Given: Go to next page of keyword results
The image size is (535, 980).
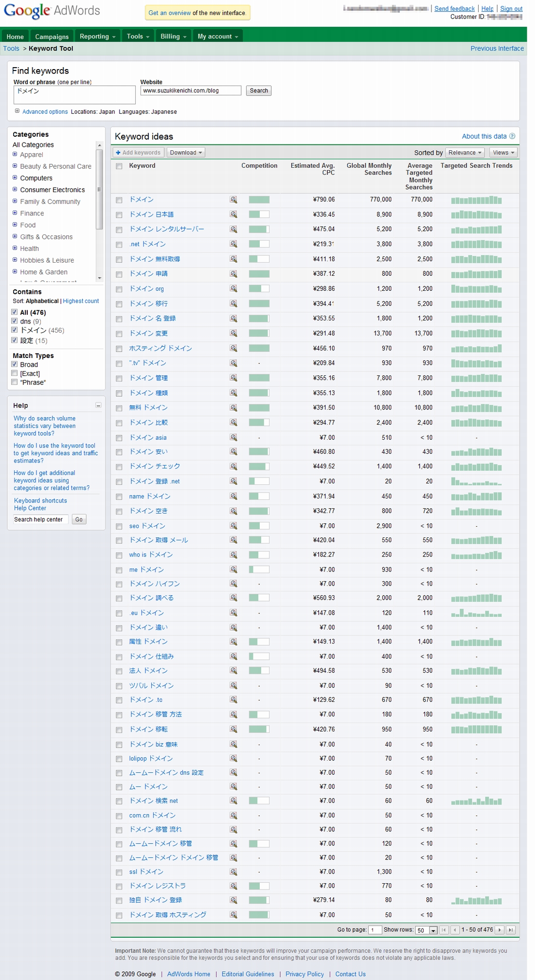Looking at the screenshot, I should coord(499,930).
